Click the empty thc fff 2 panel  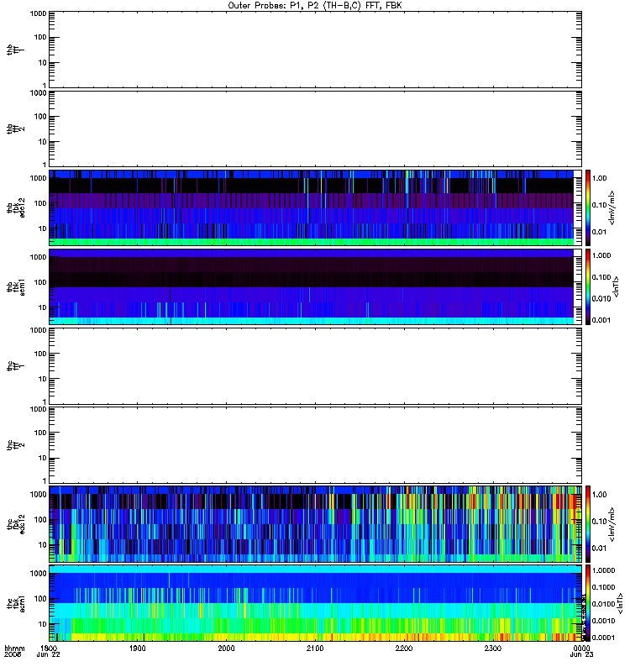316,445
